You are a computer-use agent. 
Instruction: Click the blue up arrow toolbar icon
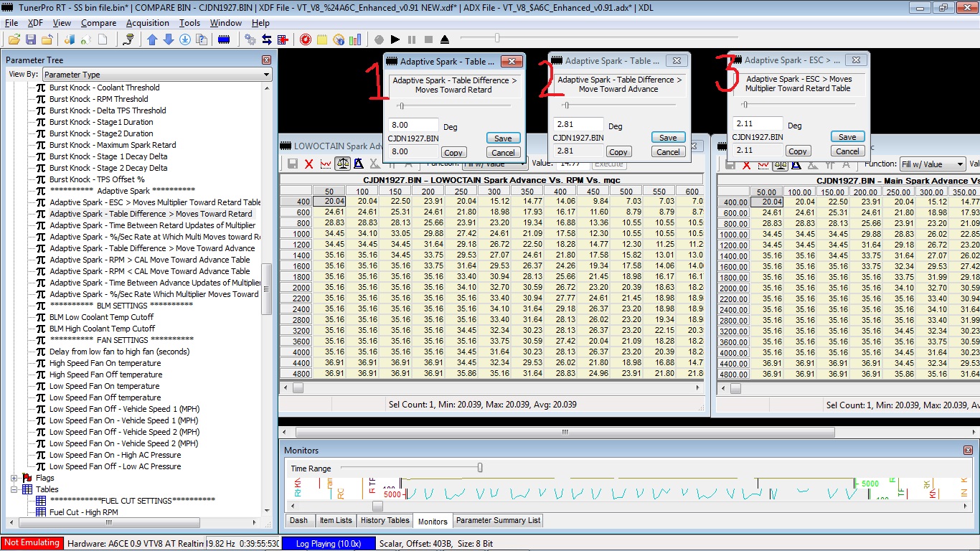152,39
